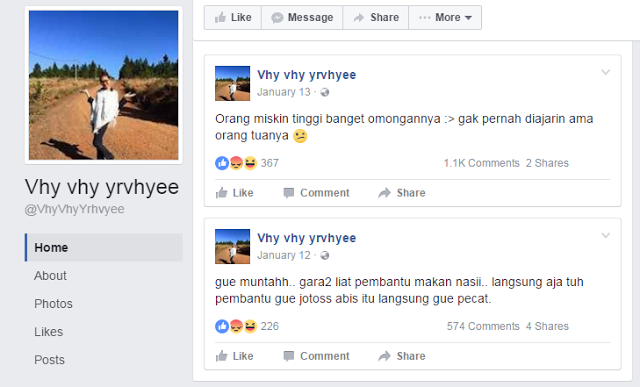The image size is (640, 387).
Task: Share the January 13 post
Action: [x=402, y=193]
